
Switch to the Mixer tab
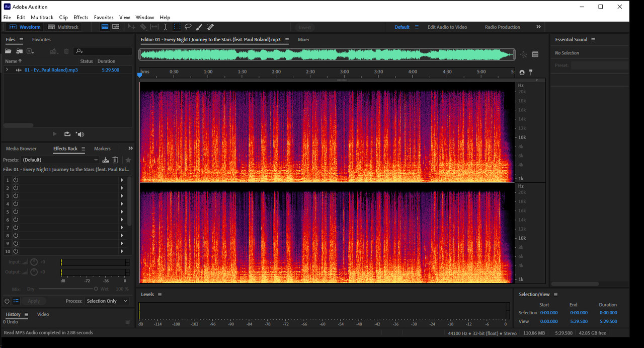pos(303,39)
